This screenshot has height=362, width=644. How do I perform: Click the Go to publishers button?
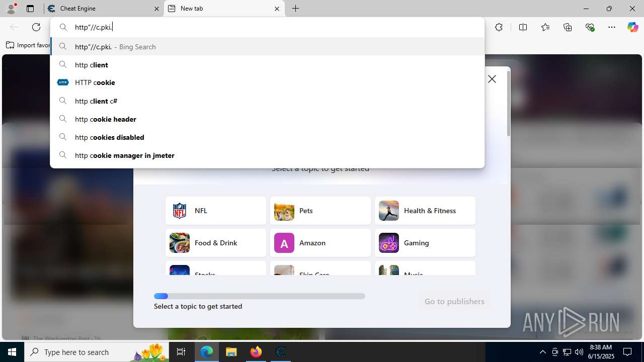454,301
